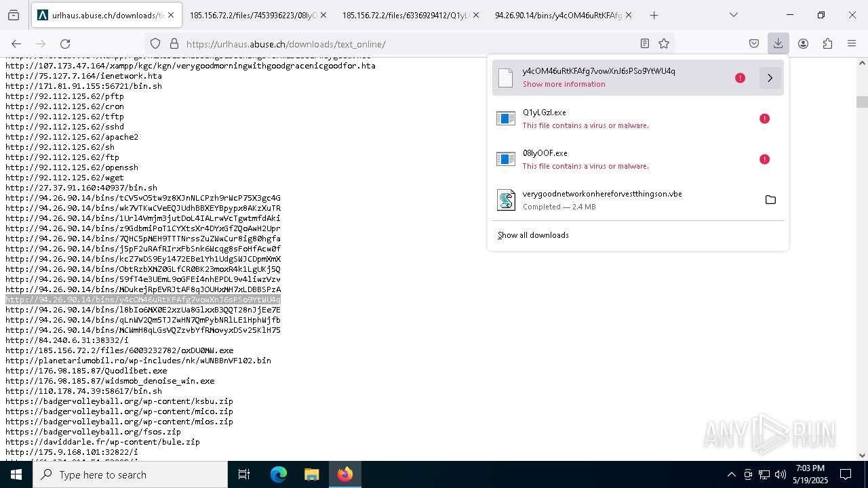Open Task View on taskbar
This screenshot has width=868, height=488.
pyautogui.click(x=244, y=474)
